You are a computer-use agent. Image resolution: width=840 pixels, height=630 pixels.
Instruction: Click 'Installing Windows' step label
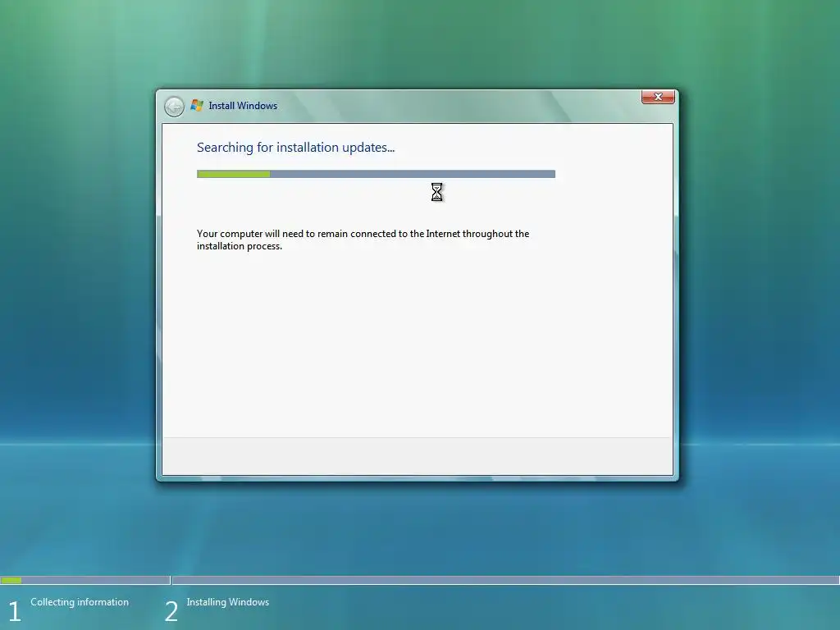[x=228, y=602]
